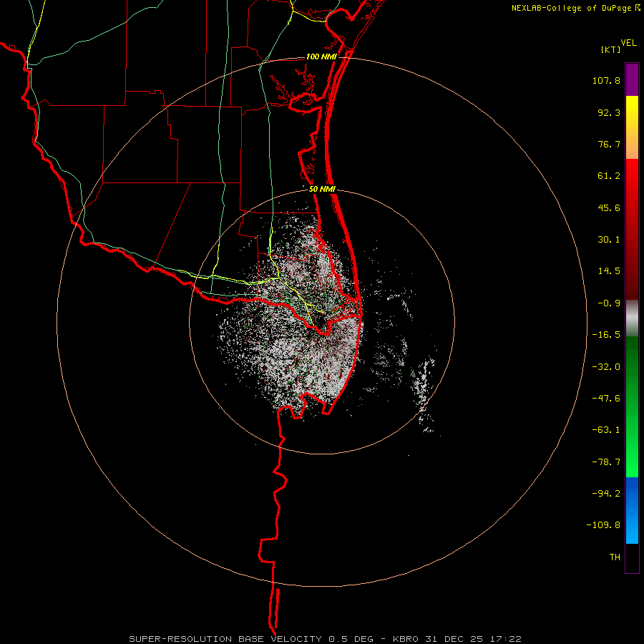Click the 107.8 legend value
This screenshot has height=644, width=644.
pyautogui.click(x=606, y=80)
